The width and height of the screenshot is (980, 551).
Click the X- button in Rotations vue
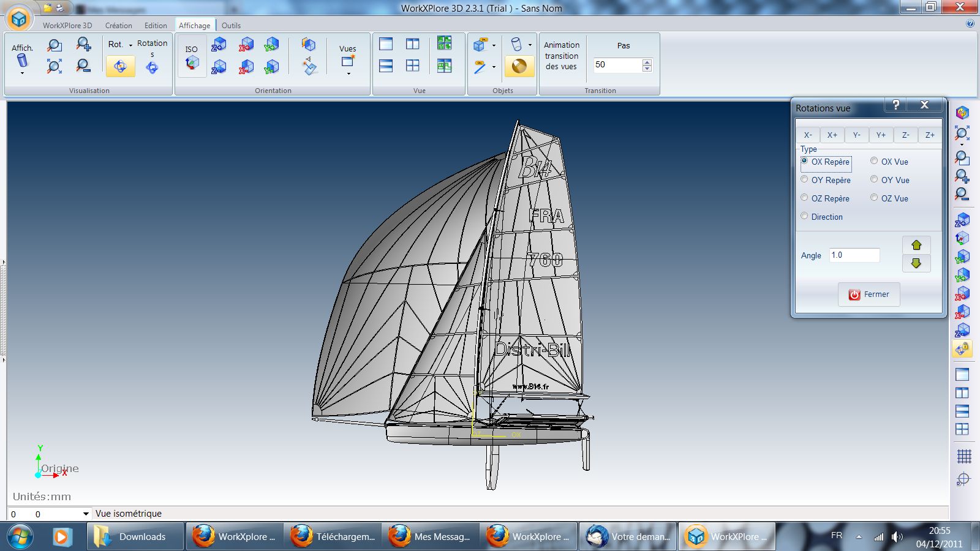point(808,135)
